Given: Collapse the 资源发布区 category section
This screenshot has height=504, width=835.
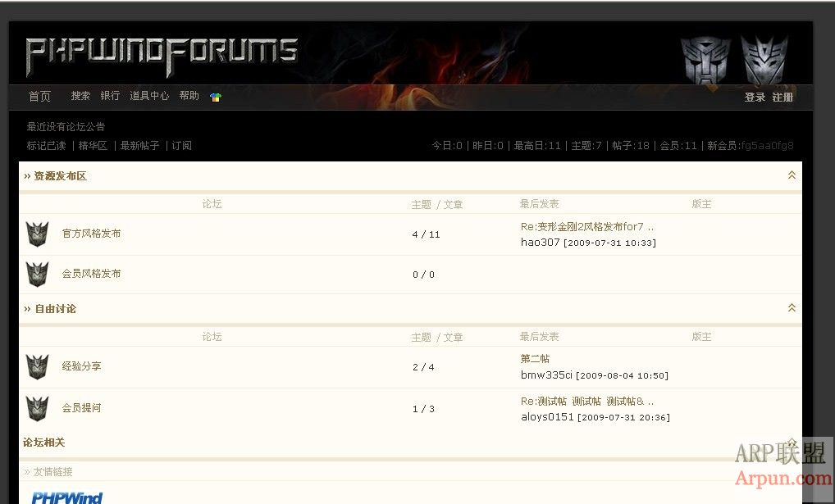Looking at the screenshot, I should (x=792, y=175).
